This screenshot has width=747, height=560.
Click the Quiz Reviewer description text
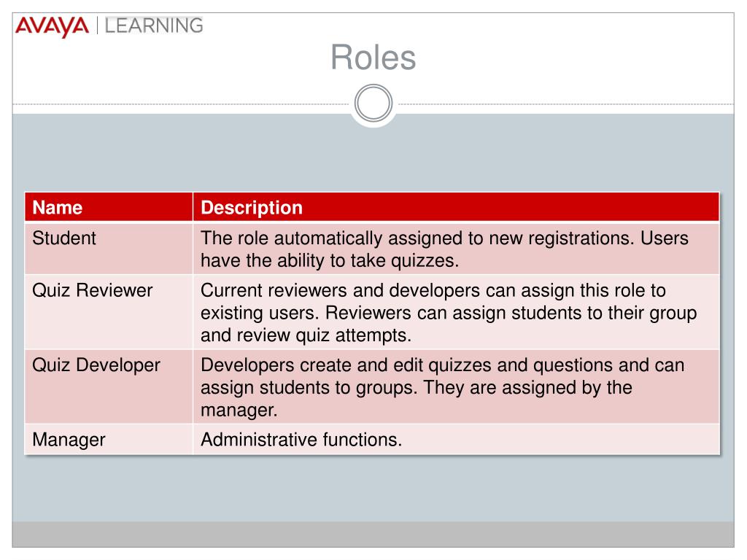point(449,313)
